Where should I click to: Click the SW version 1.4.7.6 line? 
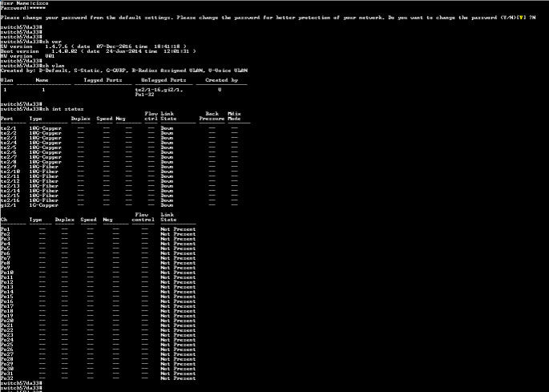[94, 46]
